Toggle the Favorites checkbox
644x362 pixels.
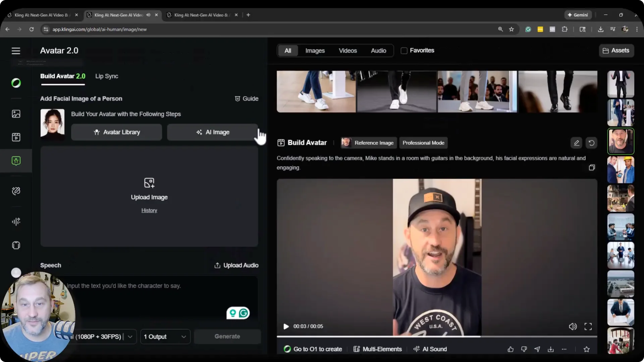(404, 51)
